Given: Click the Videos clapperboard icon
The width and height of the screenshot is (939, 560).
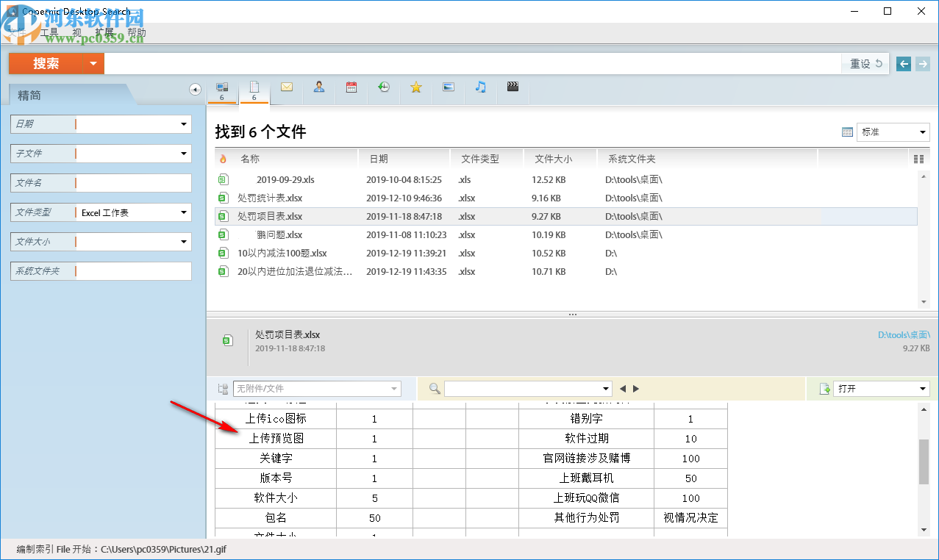Looking at the screenshot, I should point(513,87).
